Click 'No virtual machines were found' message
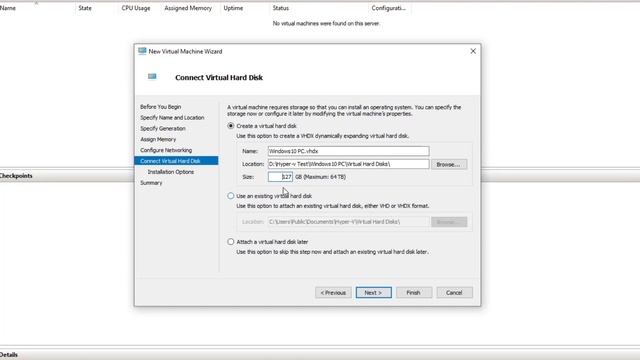The height and width of the screenshot is (360, 640). pos(326,24)
